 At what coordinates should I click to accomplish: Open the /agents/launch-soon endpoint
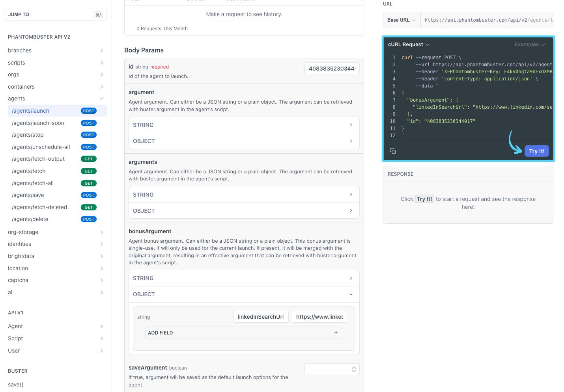pyautogui.click(x=57, y=123)
